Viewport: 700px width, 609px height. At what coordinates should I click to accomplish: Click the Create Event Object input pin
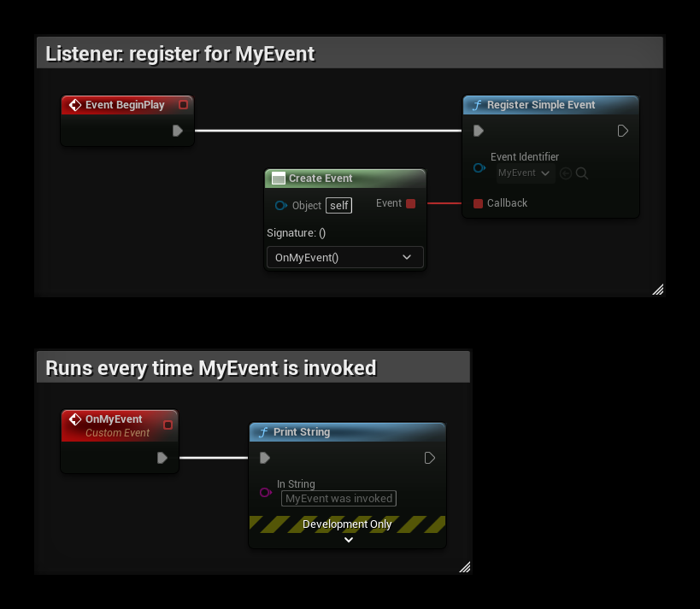coord(281,205)
